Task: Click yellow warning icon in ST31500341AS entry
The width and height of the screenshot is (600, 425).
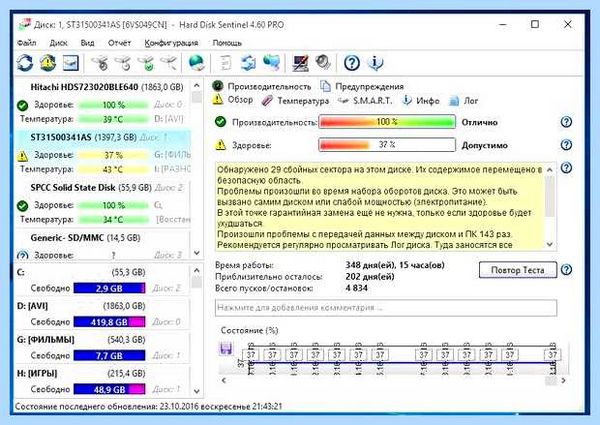Action: click(x=23, y=155)
